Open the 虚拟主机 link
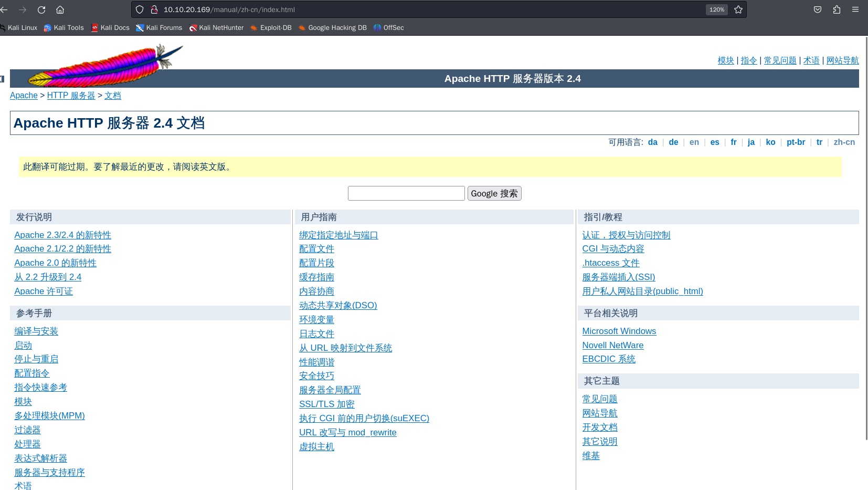Screen dimensions: 868x490 coord(316,447)
